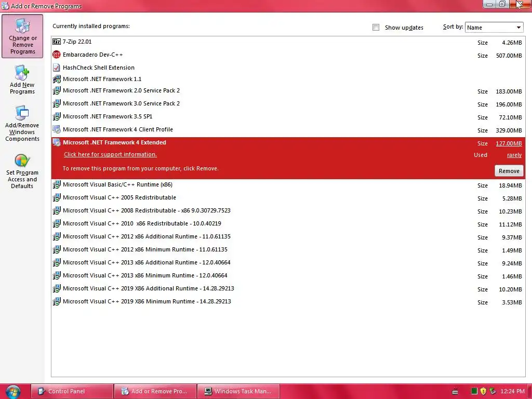Select Visual C++ 2013 x86 Additional Runtime 12.0.40664
The image size is (532, 399).
[288, 263]
